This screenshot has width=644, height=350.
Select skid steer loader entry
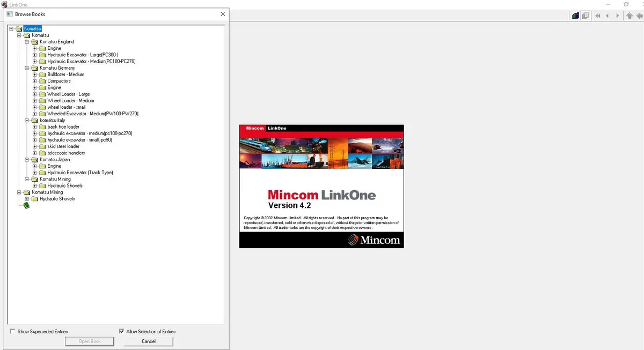click(63, 146)
